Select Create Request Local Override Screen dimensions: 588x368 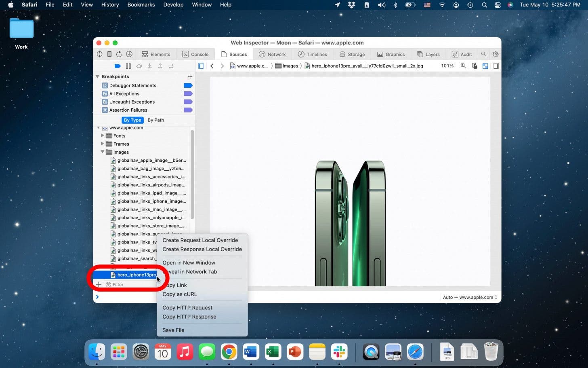200,240
